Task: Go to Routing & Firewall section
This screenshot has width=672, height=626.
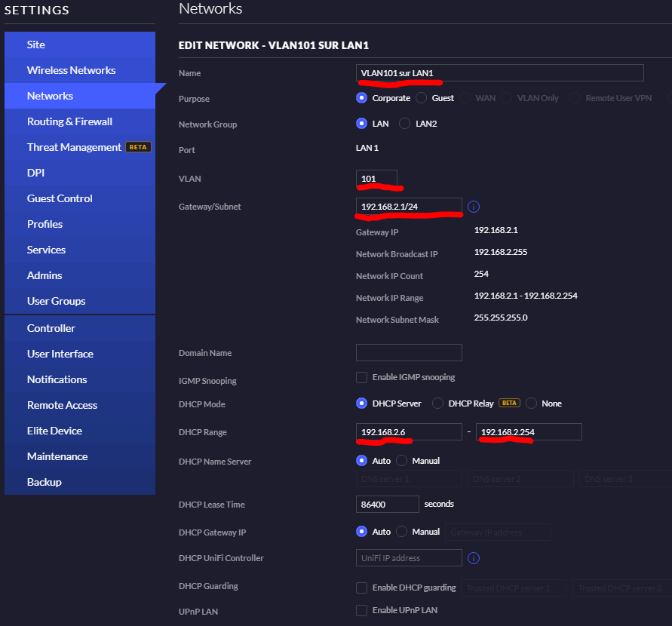Action: point(69,121)
